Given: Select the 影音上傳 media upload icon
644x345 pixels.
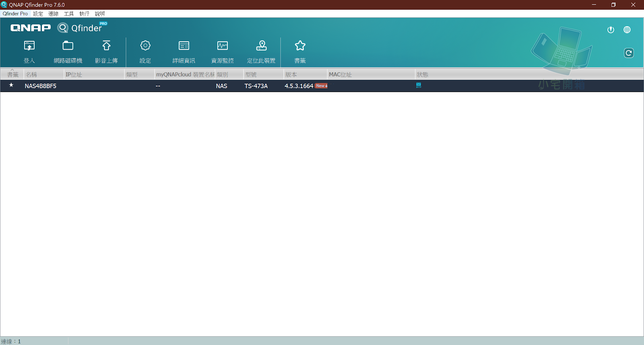Looking at the screenshot, I should coord(106,51).
